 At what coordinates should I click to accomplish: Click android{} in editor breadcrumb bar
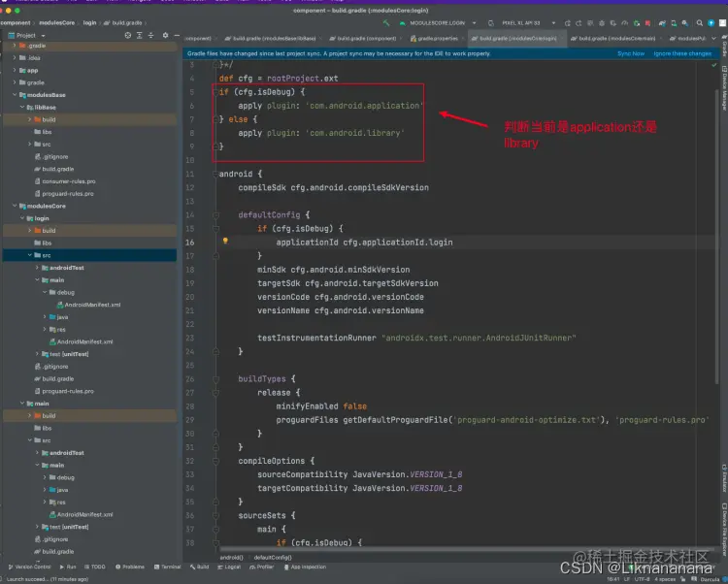point(231,557)
